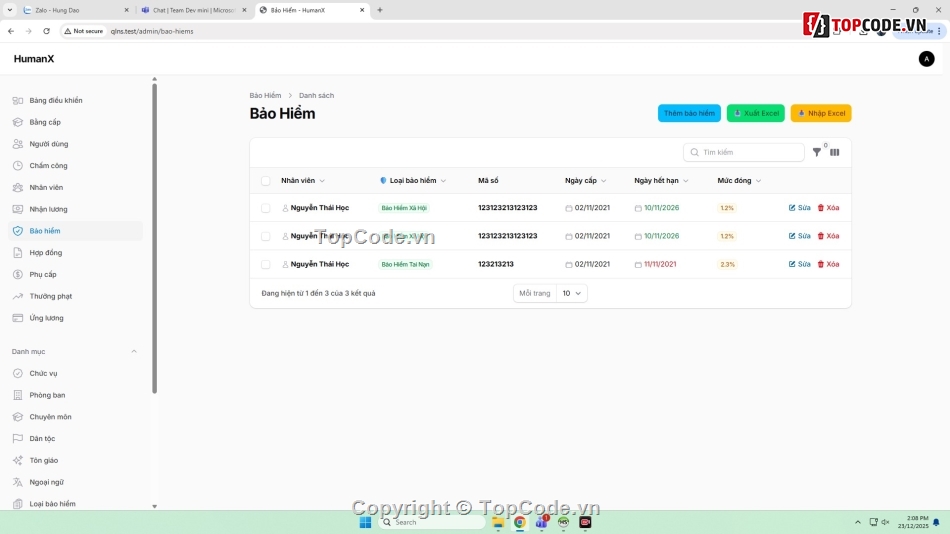Click the browser reload icon
This screenshot has height=534, width=950.
47,31
